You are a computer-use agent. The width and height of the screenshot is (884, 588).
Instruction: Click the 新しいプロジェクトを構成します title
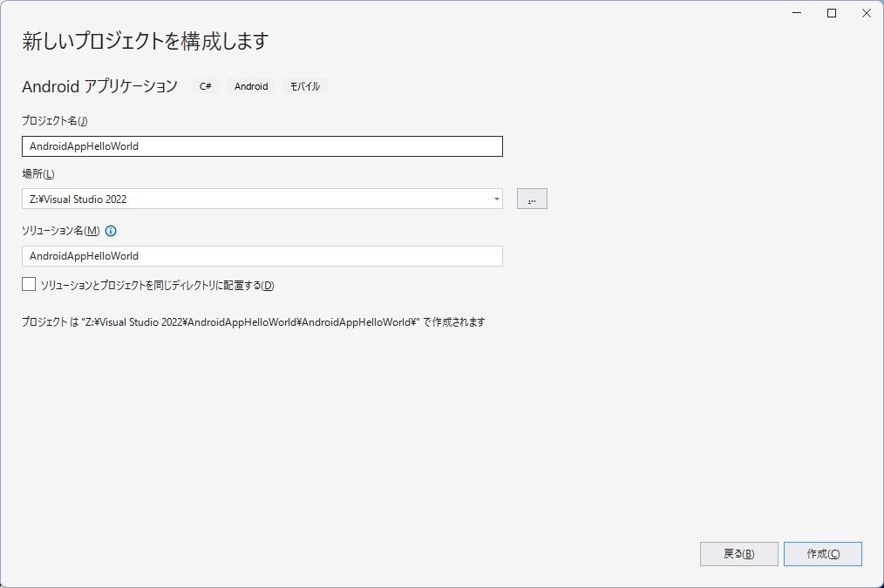(145, 41)
